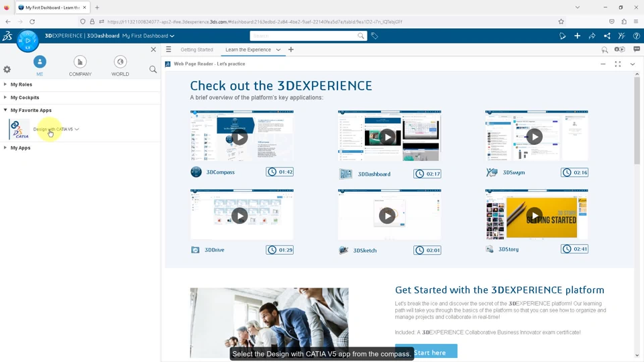Image resolution: width=644 pixels, height=362 pixels.
Task: Click the tools icon in top bar
Action: (621, 36)
